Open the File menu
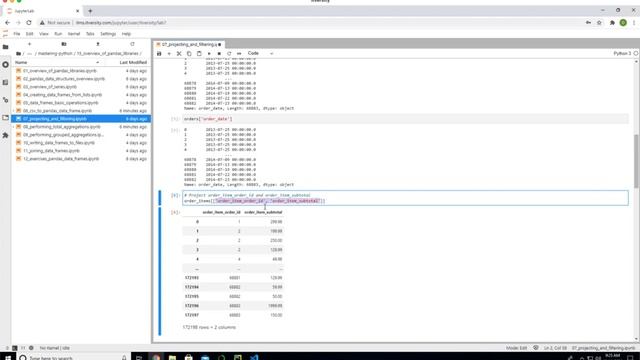The image size is (640, 360). click(17, 34)
